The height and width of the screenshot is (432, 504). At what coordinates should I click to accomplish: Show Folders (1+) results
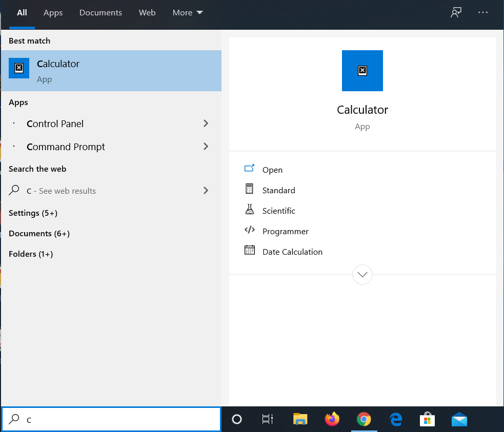click(x=31, y=254)
